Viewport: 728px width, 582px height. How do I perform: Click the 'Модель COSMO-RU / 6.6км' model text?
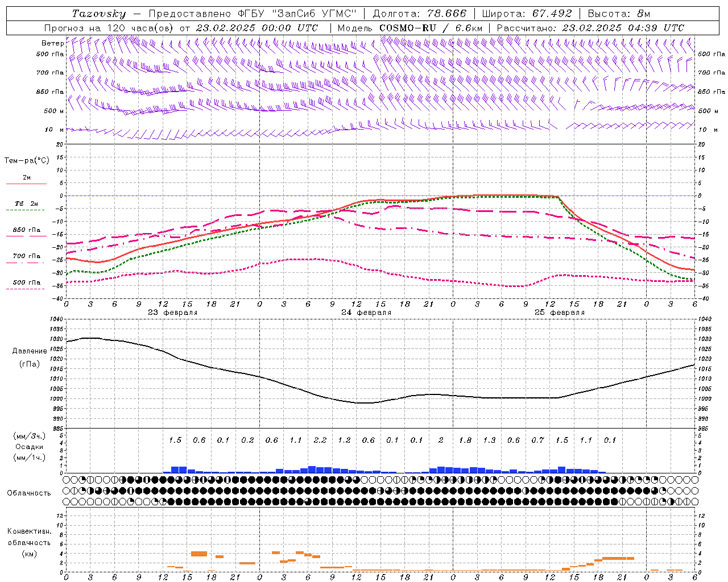point(409,28)
